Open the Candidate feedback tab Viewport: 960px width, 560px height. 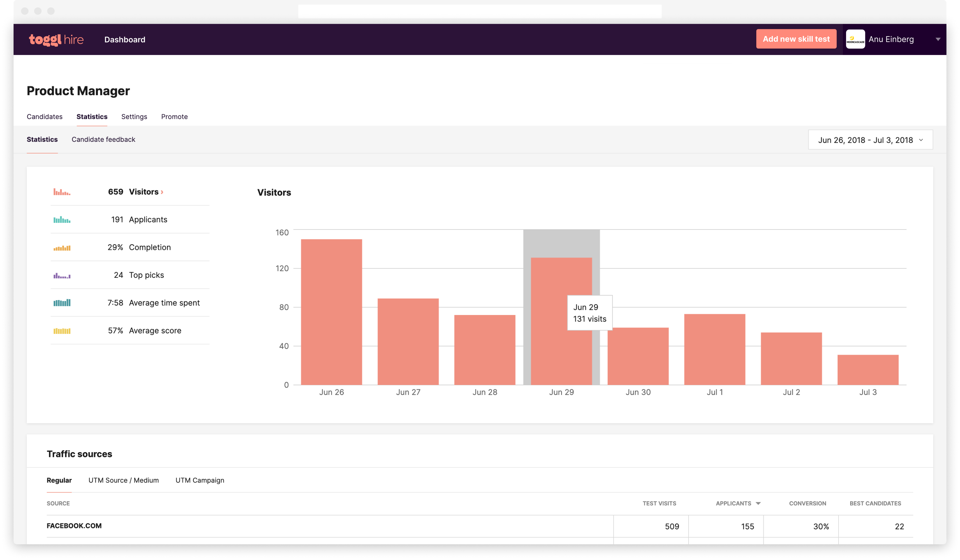point(103,139)
